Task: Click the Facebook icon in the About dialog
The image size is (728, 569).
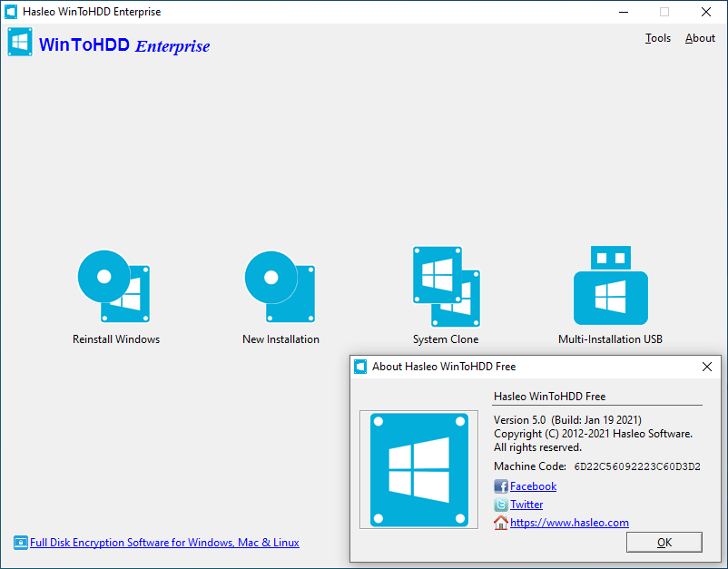Action: coord(500,486)
